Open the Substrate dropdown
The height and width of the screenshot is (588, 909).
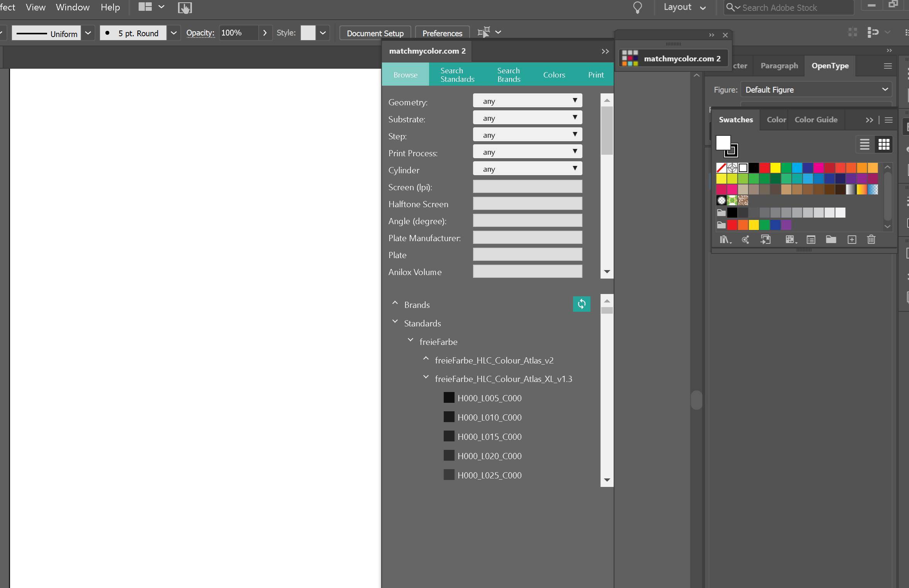pos(527,118)
